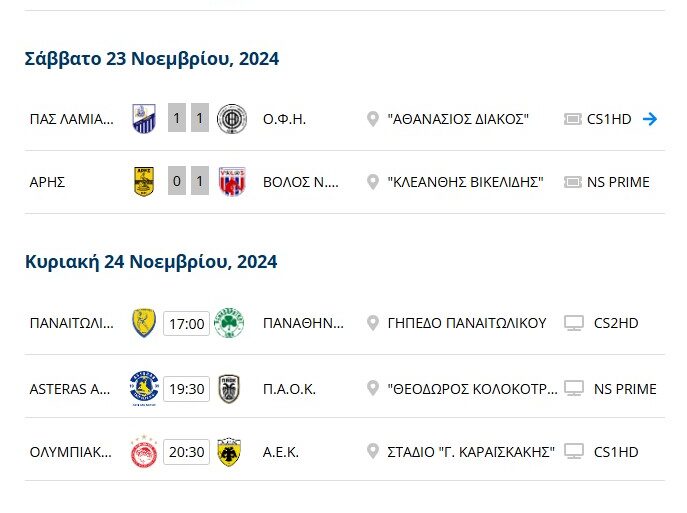Click the Olympiacos red-white crest
This screenshot has width=687, height=513.
pos(144,451)
